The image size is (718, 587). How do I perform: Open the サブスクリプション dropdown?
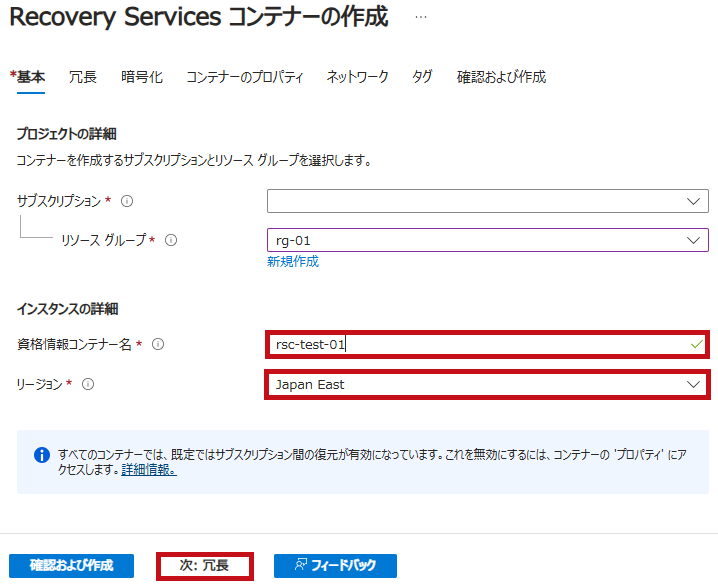(488, 201)
